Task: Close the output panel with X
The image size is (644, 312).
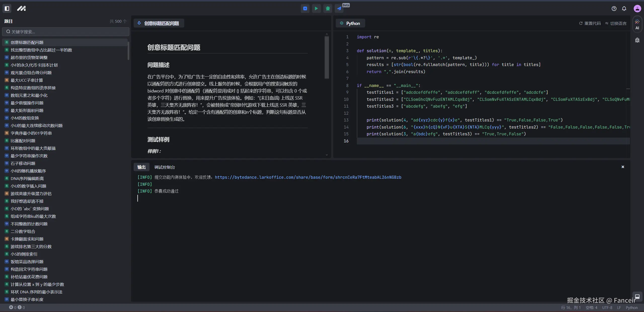Action: pyautogui.click(x=623, y=167)
